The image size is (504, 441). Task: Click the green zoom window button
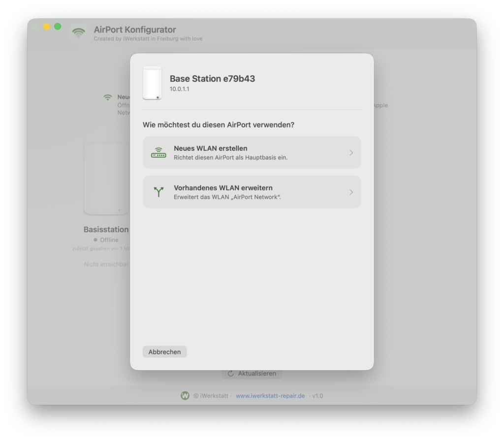pos(58,27)
